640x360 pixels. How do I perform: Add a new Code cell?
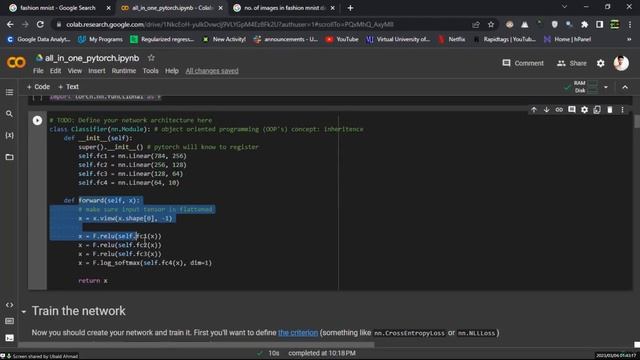click(38, 87)
